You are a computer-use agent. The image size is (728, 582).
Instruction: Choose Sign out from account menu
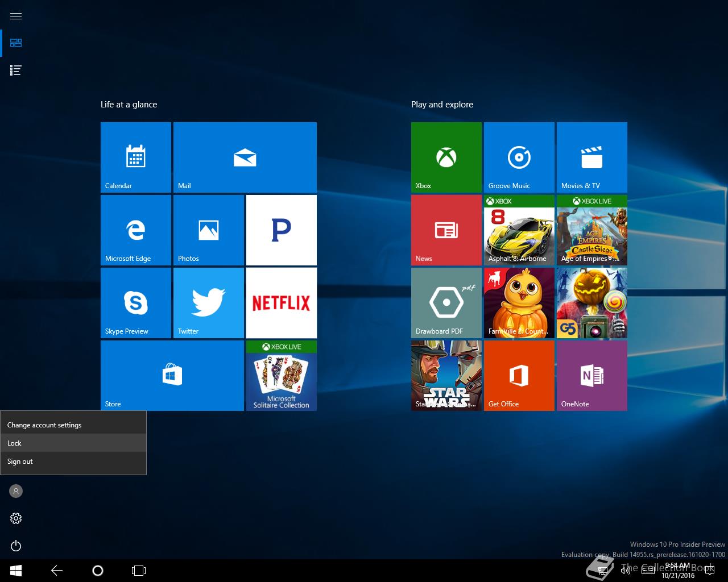73,462
